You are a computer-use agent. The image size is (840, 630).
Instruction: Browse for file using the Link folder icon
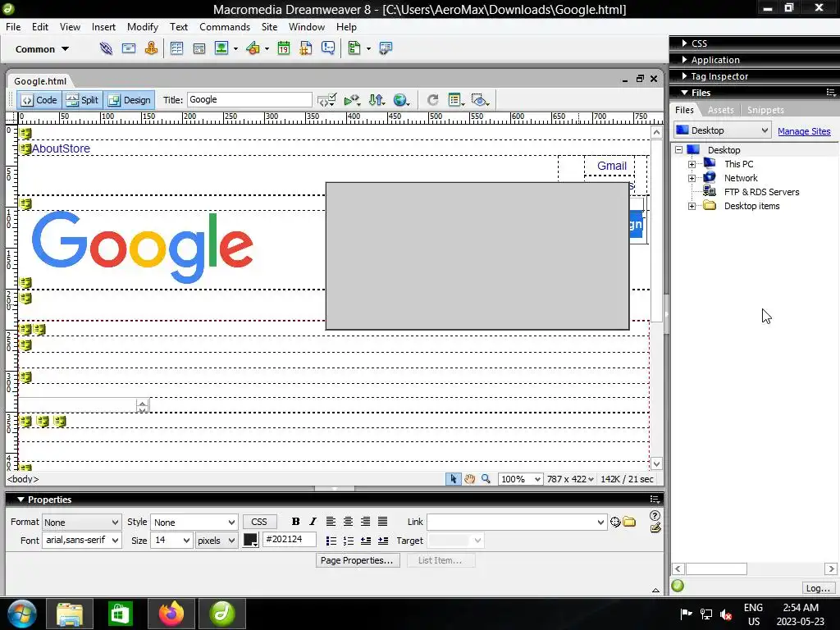629,522
